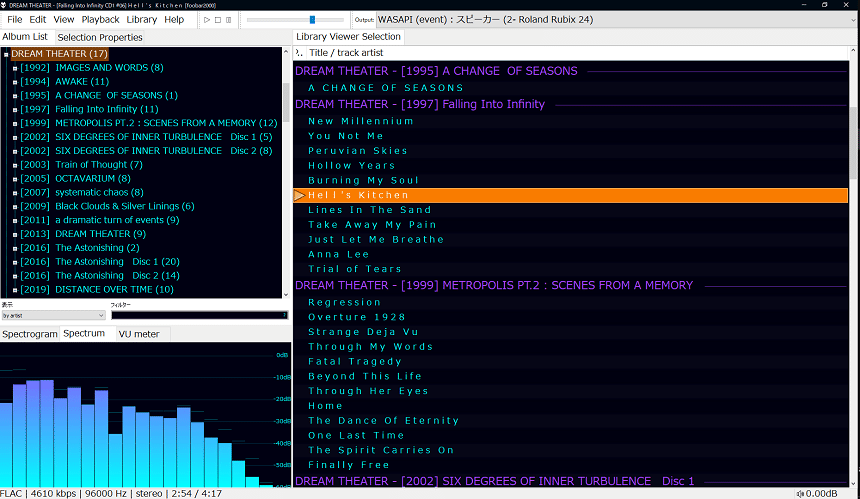Click the playing-status column header icon
This screenshot has width=860, height=499.
coord(299,53)
